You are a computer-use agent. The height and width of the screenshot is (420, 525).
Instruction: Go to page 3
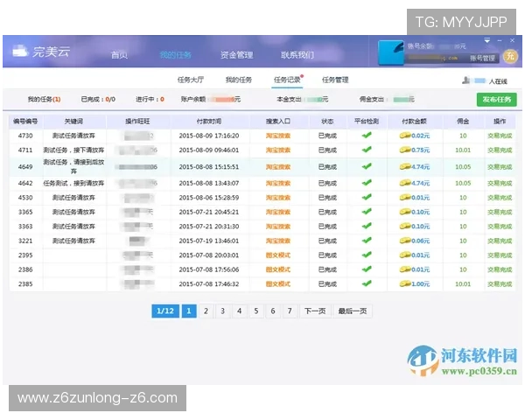click(x=222, y=311)
